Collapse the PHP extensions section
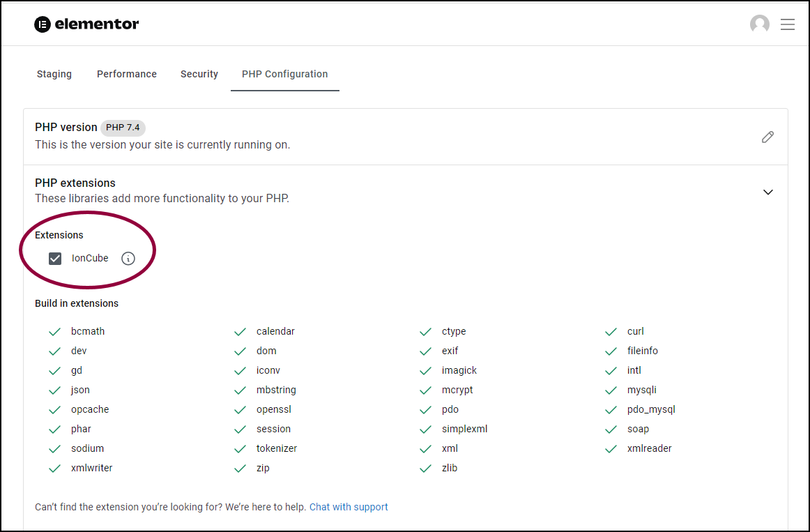This screenshot has height=532, width=810. (x=768, y=192)
